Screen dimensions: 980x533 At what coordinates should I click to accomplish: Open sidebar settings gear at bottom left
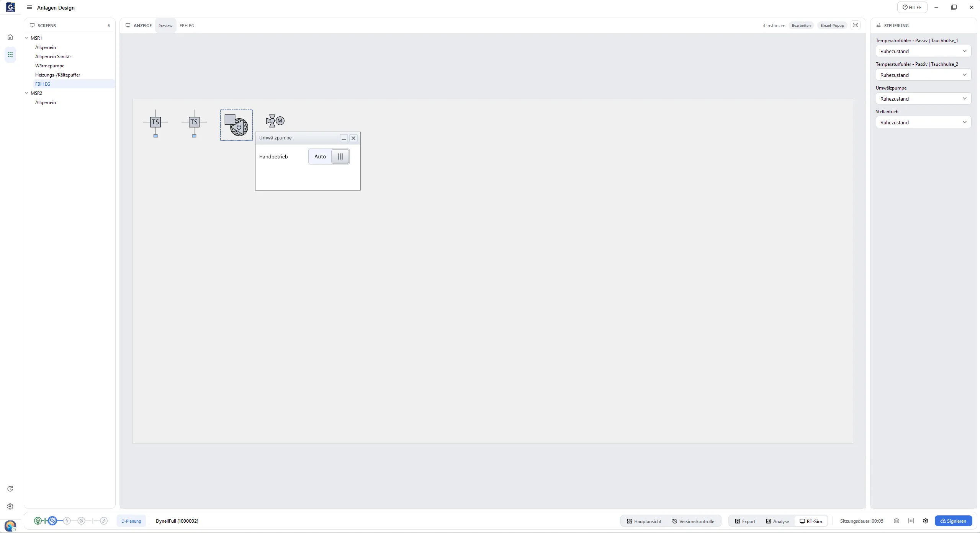coord(10,506)
